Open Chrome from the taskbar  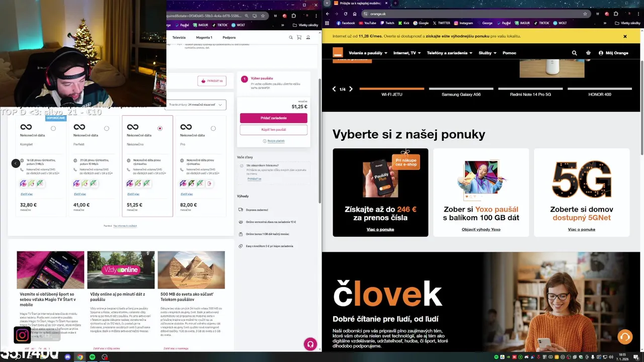pos(80,357)
